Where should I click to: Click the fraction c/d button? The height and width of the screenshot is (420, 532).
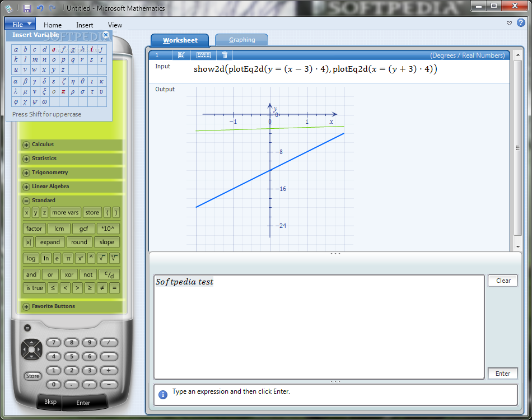pyautogui.click(x=109, y=274)
